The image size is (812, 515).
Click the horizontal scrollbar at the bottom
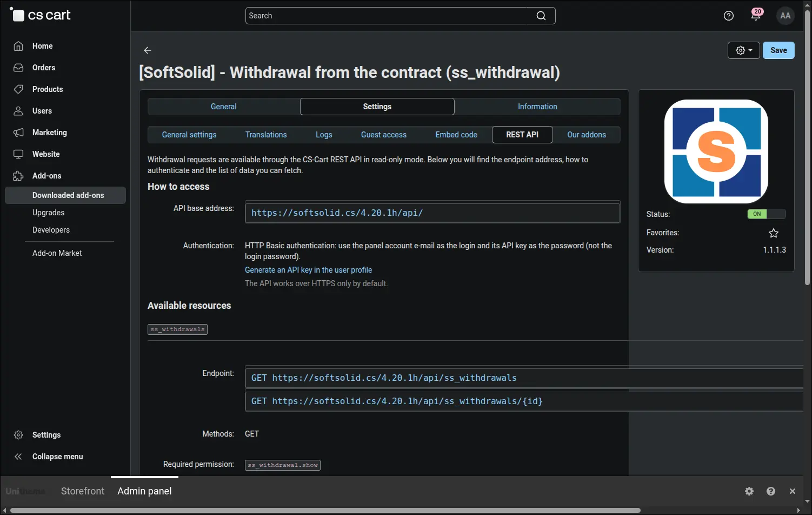click(324, 510)
